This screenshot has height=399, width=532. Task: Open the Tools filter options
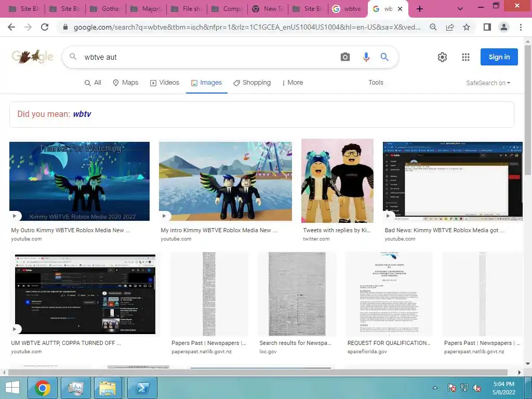[x=376, y=83]
